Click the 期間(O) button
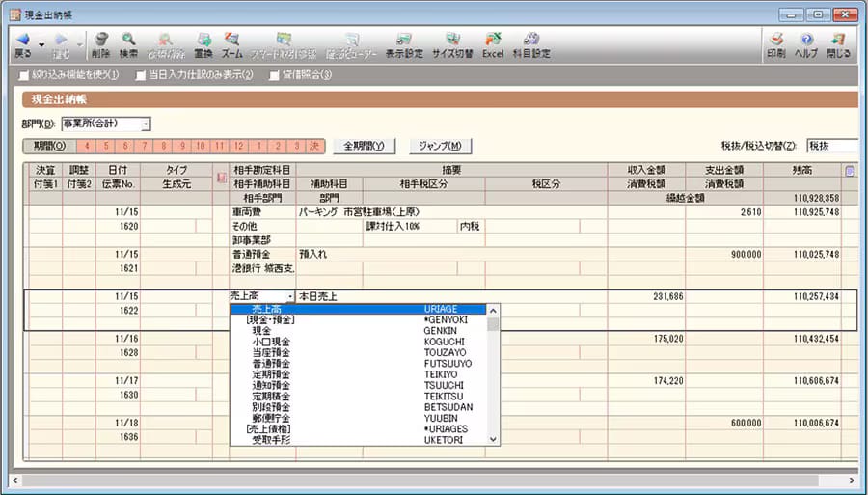 pyautogui.click(x=50, y=146)
